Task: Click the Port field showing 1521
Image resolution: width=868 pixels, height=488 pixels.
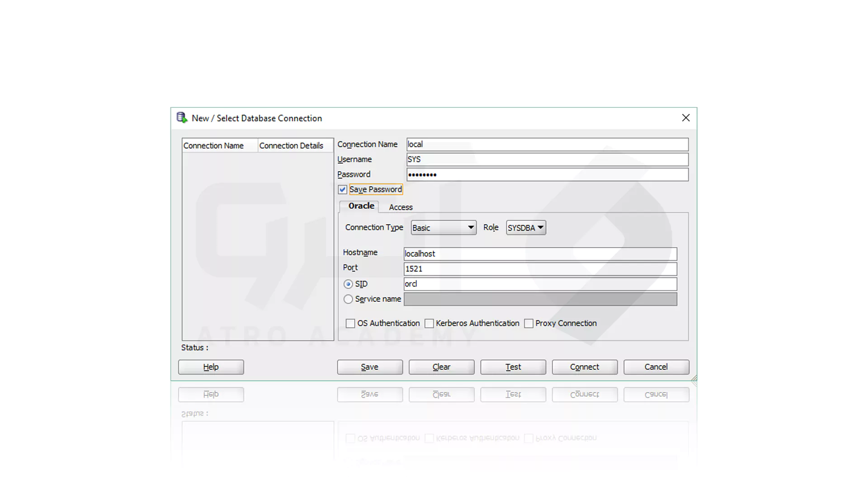Action: click(x=540, y=268)
